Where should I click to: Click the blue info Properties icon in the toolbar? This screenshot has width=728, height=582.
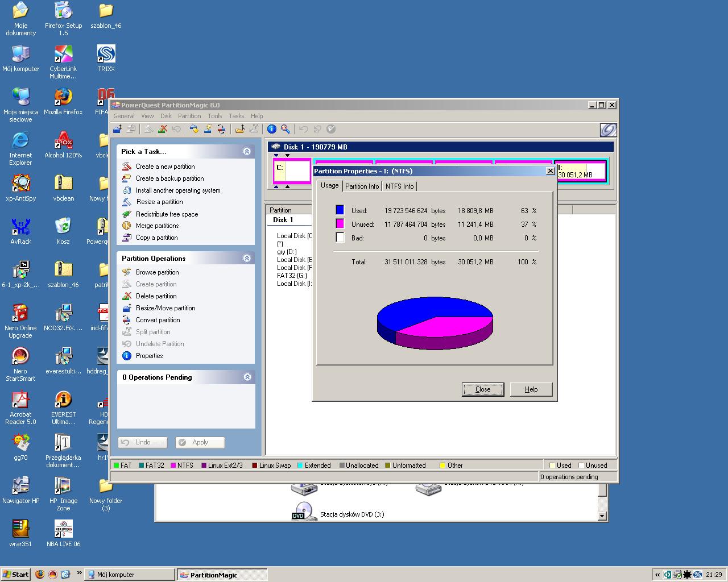[272, 129]
